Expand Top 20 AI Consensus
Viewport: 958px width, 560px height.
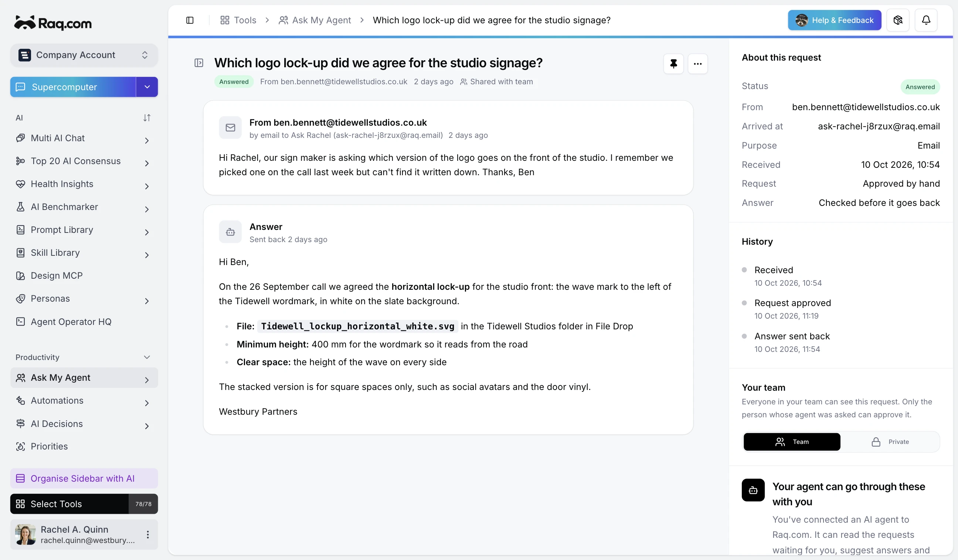tap(147, 163)
